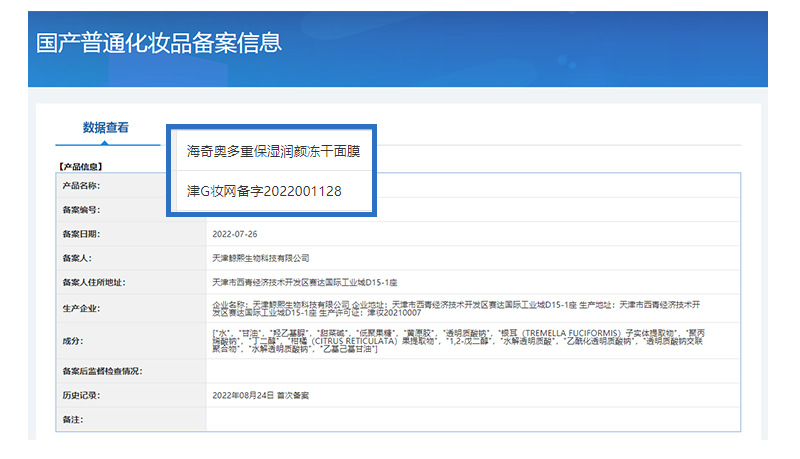Screen dimensions: 800x459
Task: Select the ingredients list text
Action: [x=458, y=341]
